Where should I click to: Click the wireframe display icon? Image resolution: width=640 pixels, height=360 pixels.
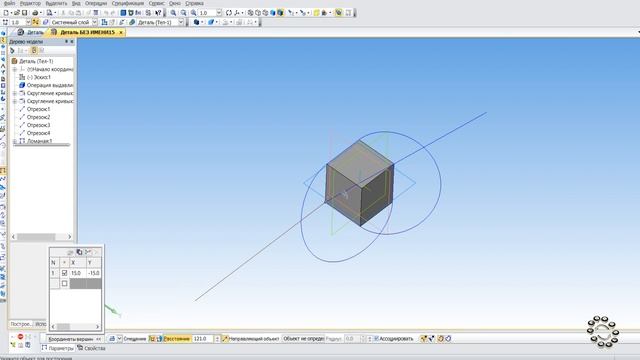click(251, 13)
